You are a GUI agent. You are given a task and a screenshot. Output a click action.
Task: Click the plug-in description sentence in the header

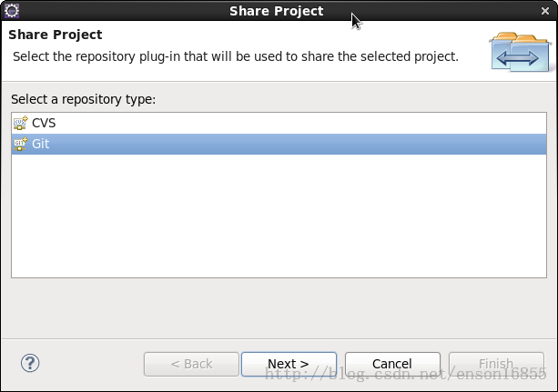[x=236, y=56]
